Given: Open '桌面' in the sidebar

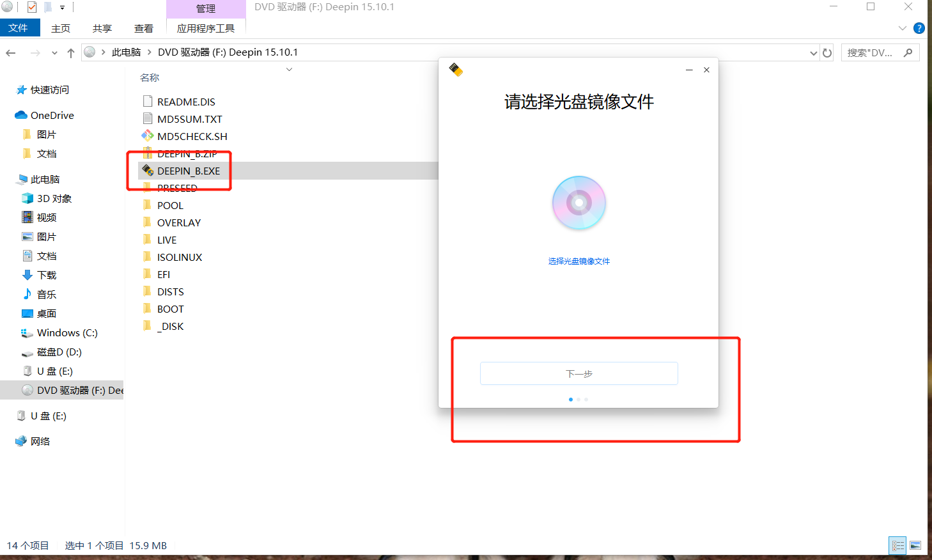Looking at the screenshot, I should click(x=47, y=313).
